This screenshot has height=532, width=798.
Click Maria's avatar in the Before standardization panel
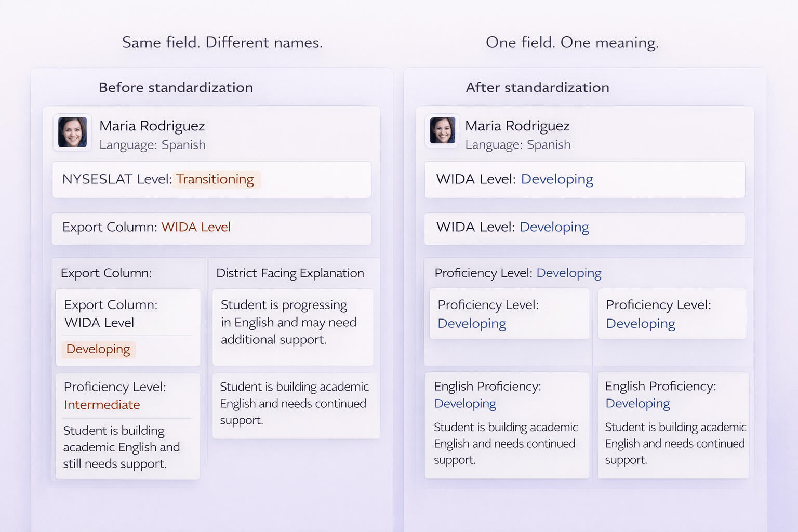tap(72, 132)
